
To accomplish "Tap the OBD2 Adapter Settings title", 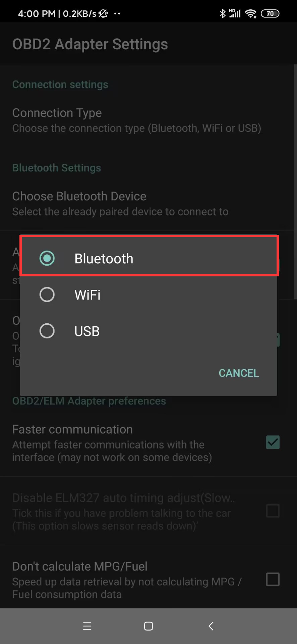I will [90, 44].
